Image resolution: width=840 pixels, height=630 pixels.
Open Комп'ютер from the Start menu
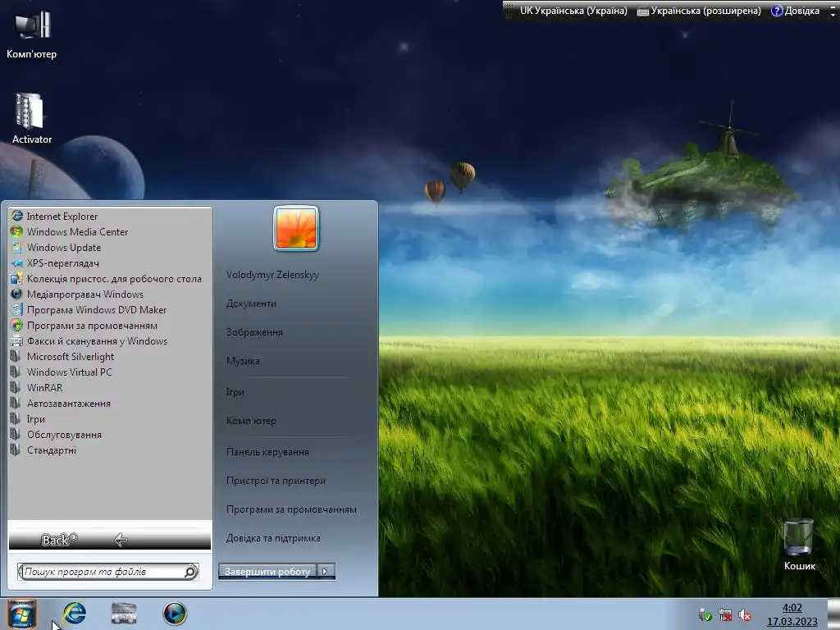tap(251, 421)
